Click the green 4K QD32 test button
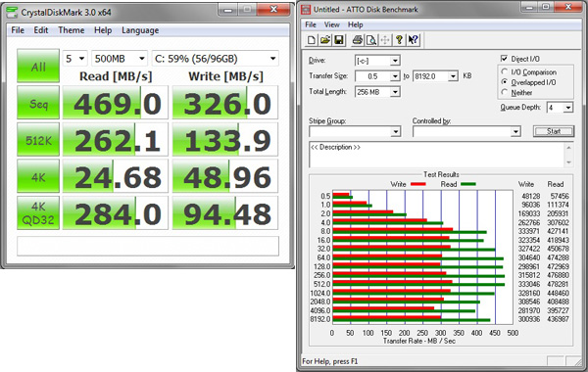The height and width of the screenshot is (372, 588). click(x=38, y=212)
